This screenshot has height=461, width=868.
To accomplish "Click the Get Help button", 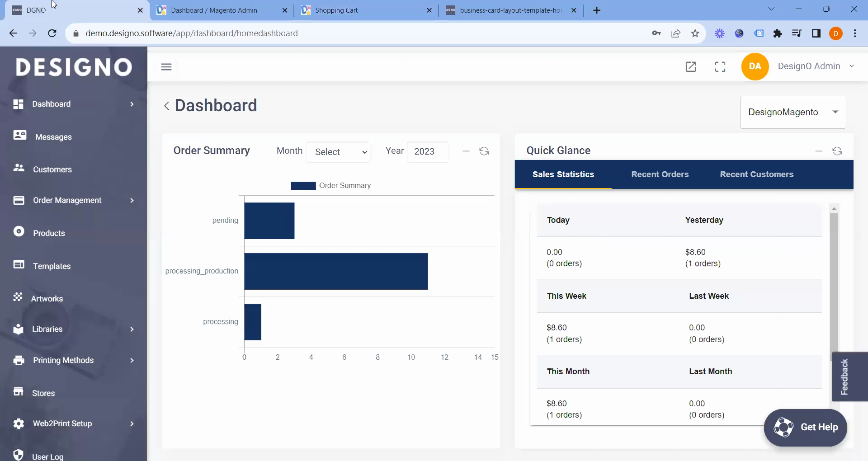I will tap(806, 427).
